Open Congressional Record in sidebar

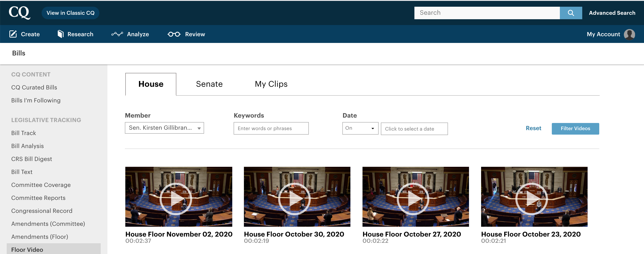42,211
